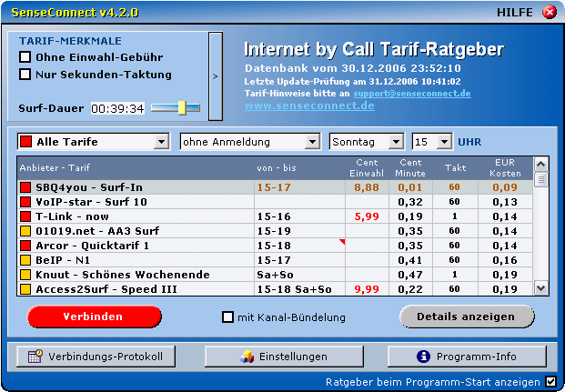Click the yellow square beside Access2Surf - Speed III
The width and height of the screenshot is (565, 392).
click(25, 289)
